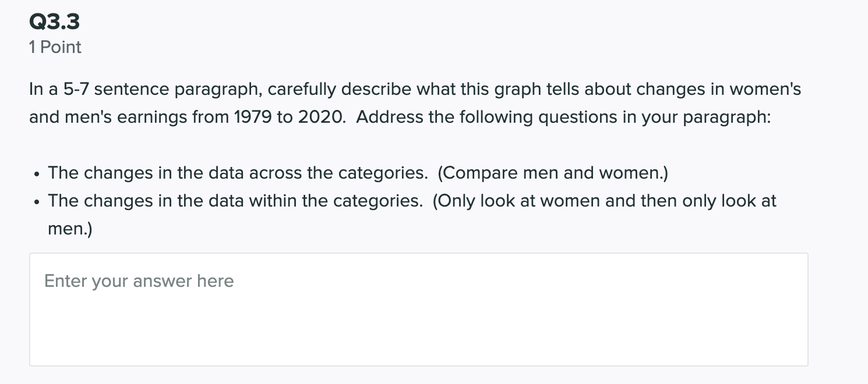Screen dimensions: 868x384
Task: Click the first bullet about comparing men and women
Action: tap(358, 172)
